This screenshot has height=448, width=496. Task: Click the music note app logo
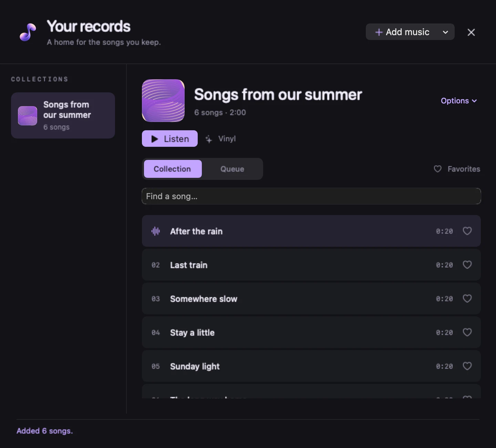(28, 32)
